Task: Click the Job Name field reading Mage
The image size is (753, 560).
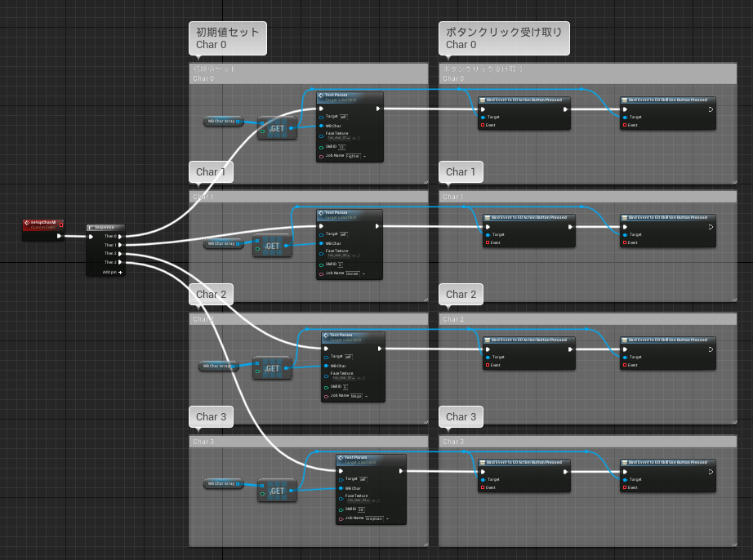Action: pos(356,396)
